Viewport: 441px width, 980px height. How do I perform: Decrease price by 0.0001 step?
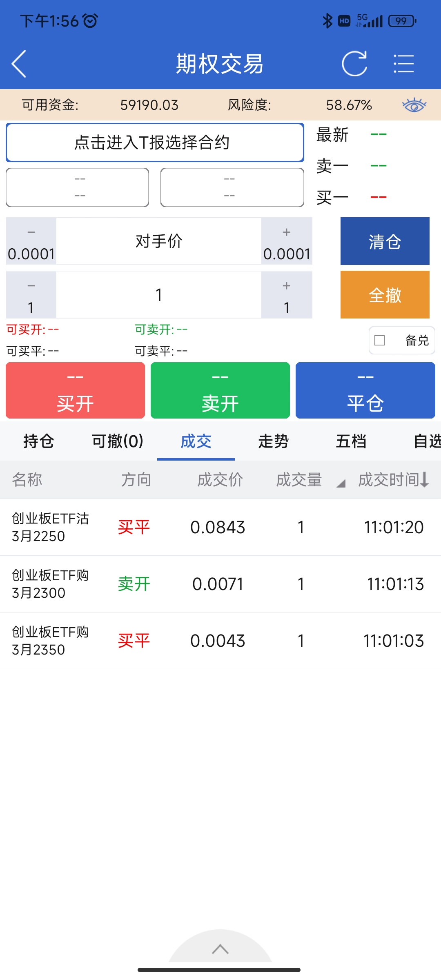pyautogui.click(x=31, y=241)
